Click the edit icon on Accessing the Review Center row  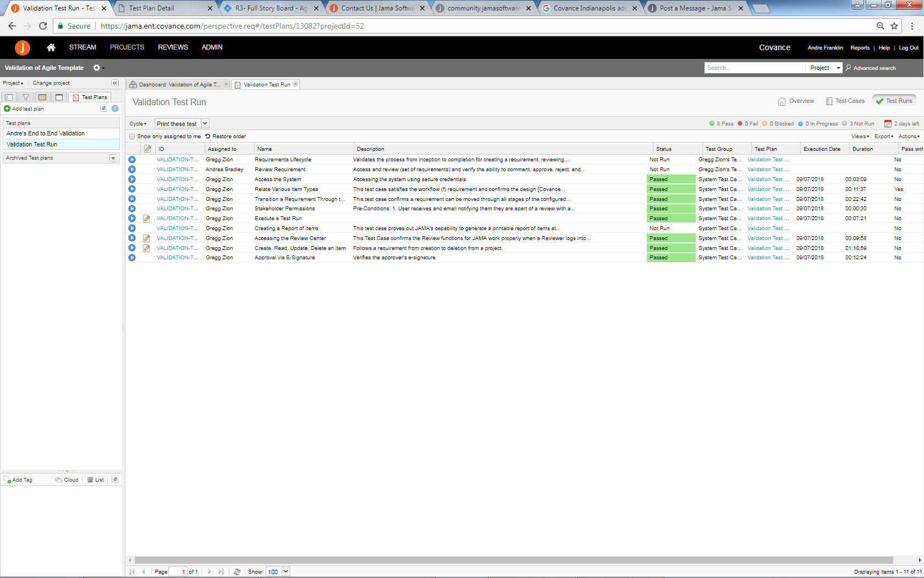(x=146, y=238)
